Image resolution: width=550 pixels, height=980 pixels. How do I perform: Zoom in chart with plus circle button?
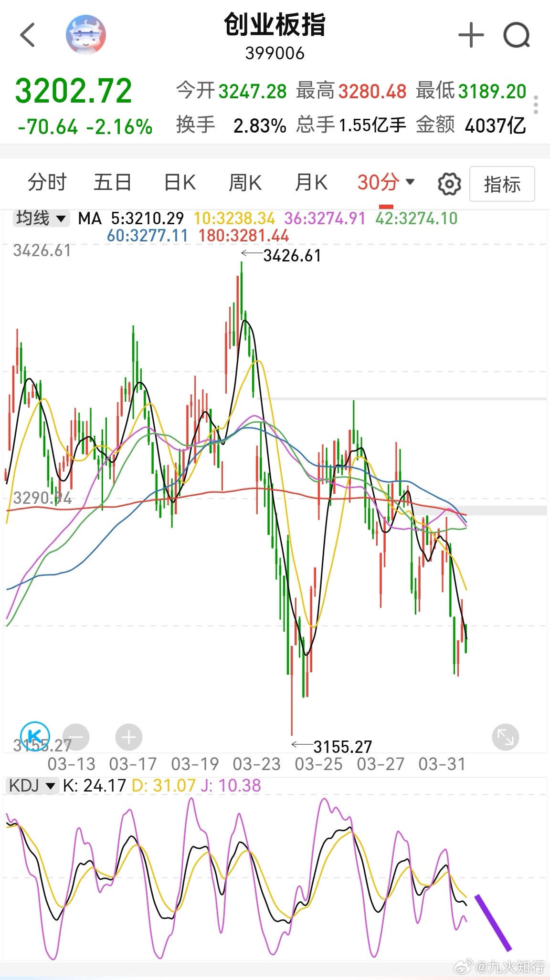(129, 738)
